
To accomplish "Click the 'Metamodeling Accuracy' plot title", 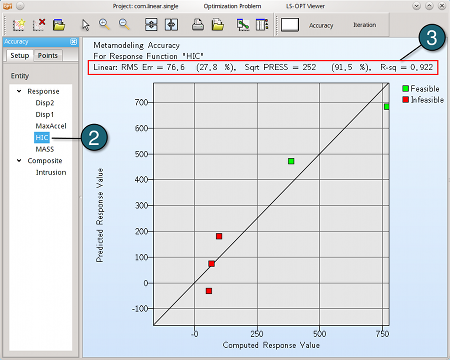I will point(136,45).
